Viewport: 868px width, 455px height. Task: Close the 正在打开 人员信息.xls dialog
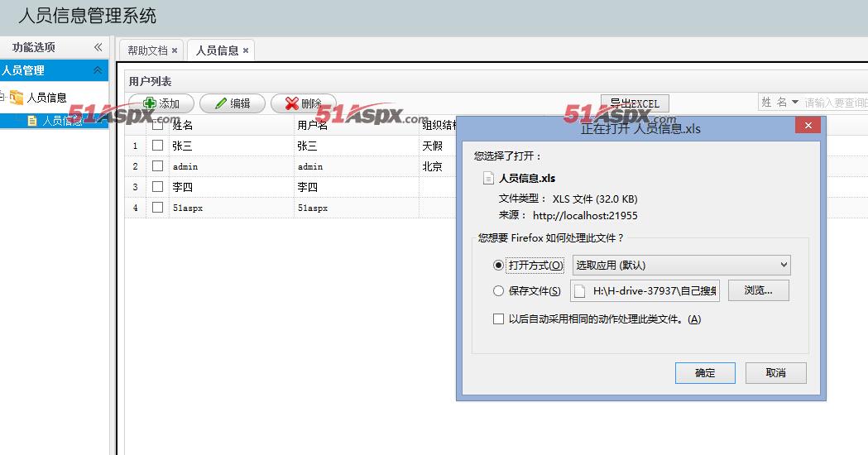click(x=808, y=125)
